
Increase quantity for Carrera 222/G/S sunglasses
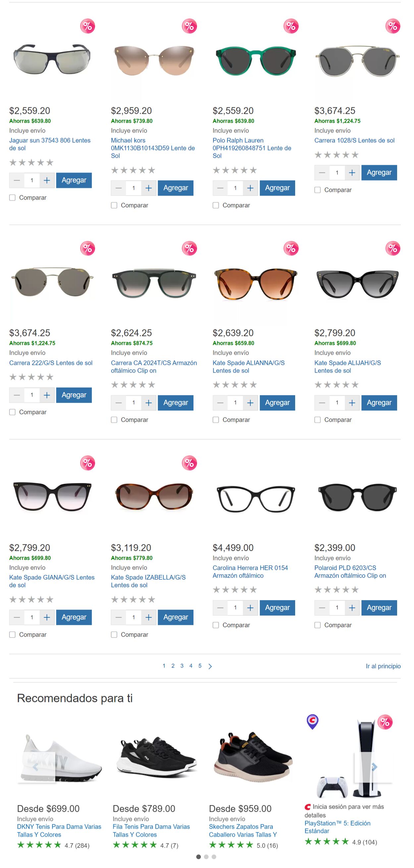[x=47, y=395]
